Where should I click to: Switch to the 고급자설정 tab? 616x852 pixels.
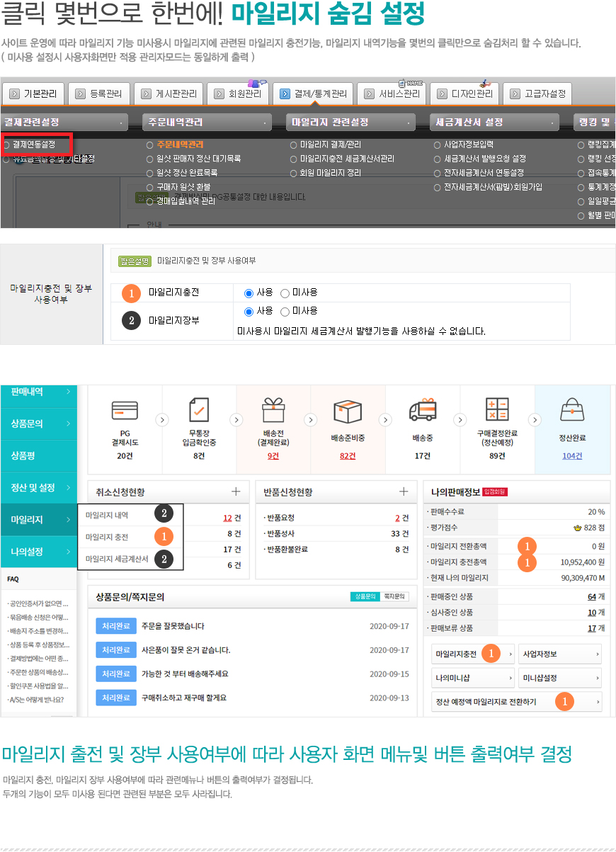(537, 93)
